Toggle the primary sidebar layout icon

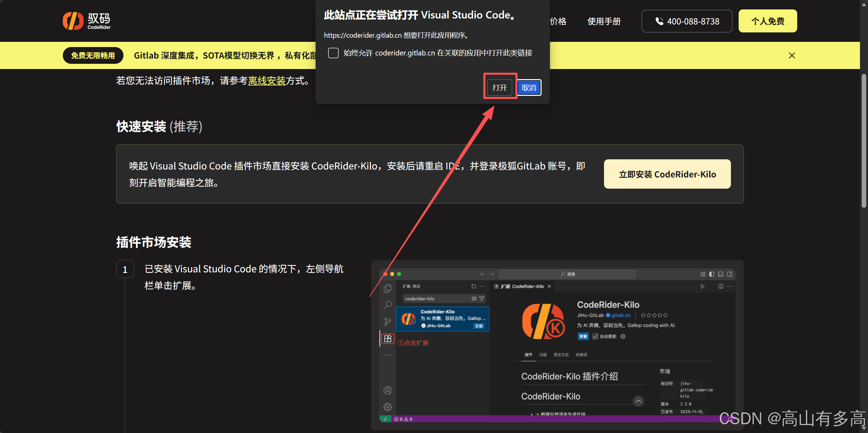(x=712, y=274)
